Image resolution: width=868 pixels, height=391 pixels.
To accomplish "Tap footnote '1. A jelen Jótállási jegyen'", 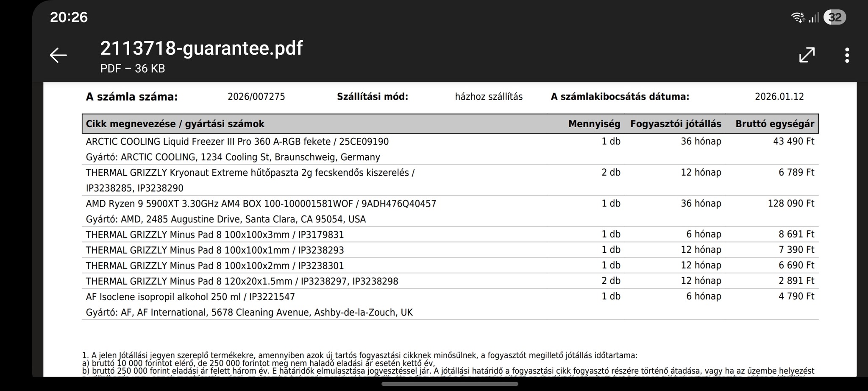I will point(359,355).
